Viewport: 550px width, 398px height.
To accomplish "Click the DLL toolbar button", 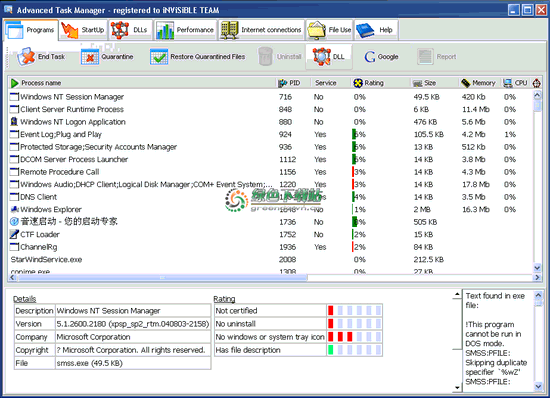I will (x=329, y=56).
